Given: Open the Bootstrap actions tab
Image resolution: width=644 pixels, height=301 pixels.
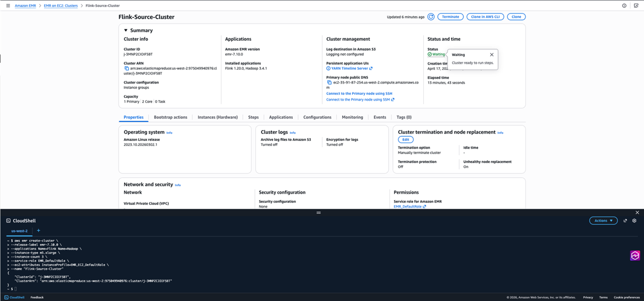Looking at the screenshot, I should [x=170, y=117].
